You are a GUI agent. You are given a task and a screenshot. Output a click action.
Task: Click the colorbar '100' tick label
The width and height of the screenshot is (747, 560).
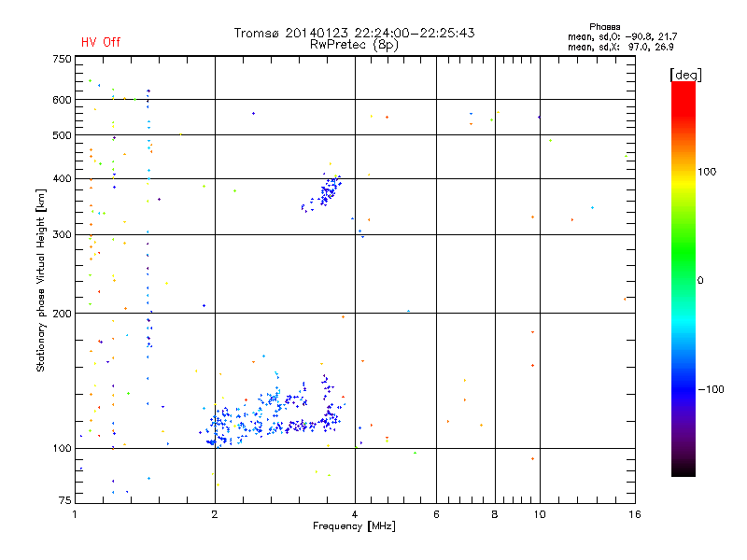(707, 172)
